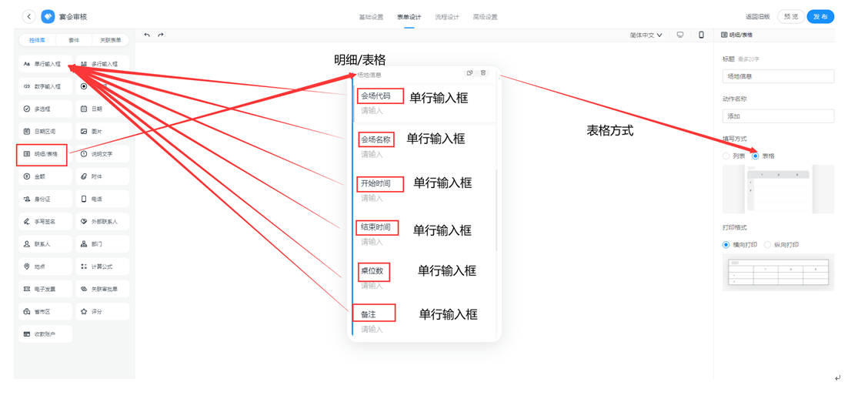The image size is (868, 399).
Task: Switch to the 流程设计 tab
Action: pyautogui.click(x=447, y=17)
